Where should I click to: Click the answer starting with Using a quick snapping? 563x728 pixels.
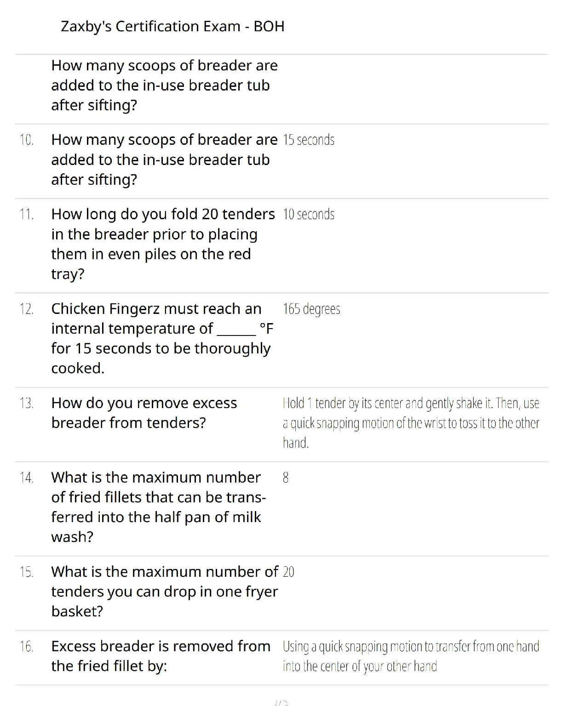tap(411, 656)
